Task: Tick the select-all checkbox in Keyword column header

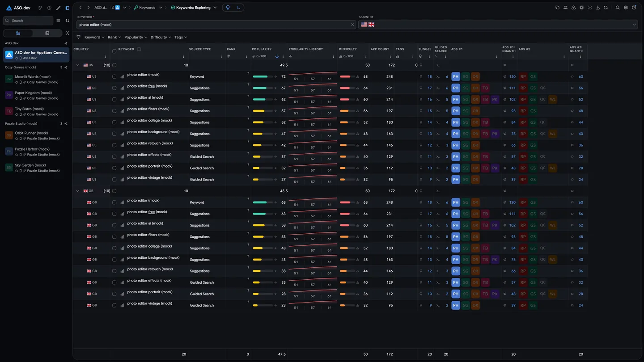Action: (x=114, y=51)
